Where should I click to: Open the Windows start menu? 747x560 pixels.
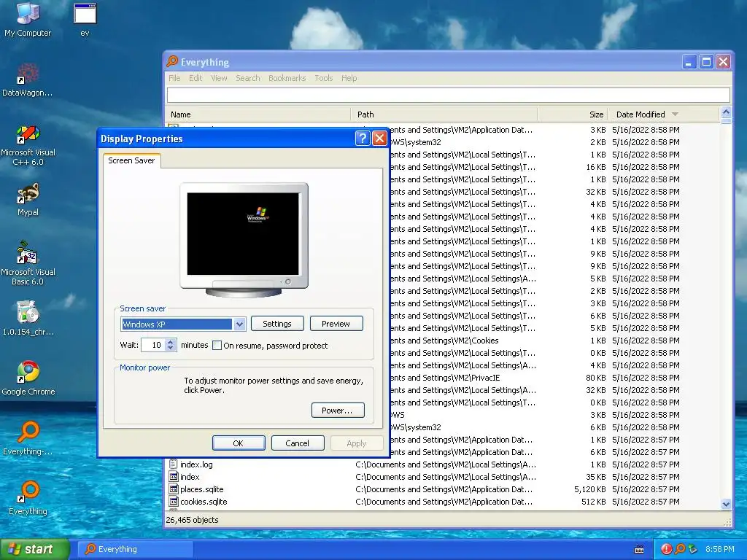(34, 549)
